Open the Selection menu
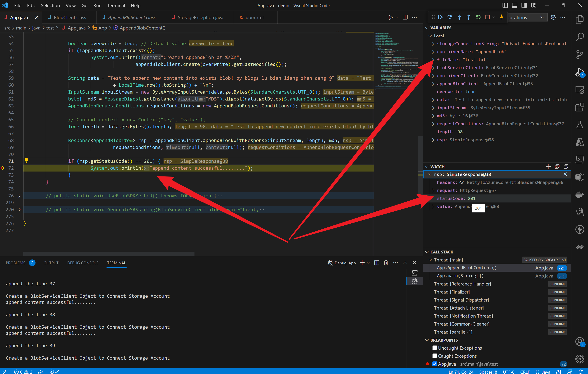Viewport: 588px width, 374px height. click(x=50, y=5)
